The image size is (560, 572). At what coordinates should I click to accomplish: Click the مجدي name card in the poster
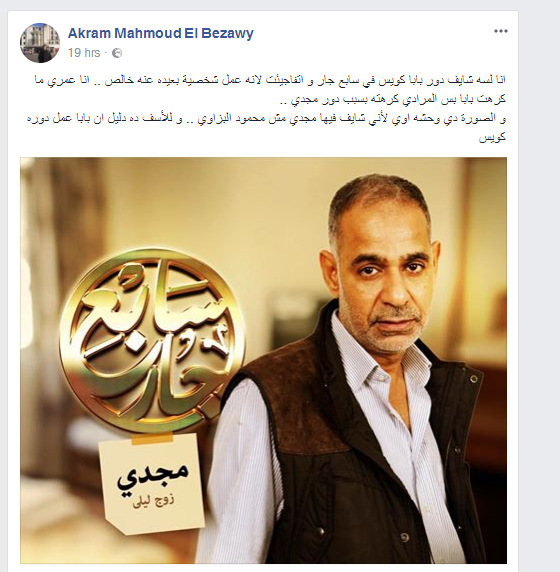[x=153, y=484]
